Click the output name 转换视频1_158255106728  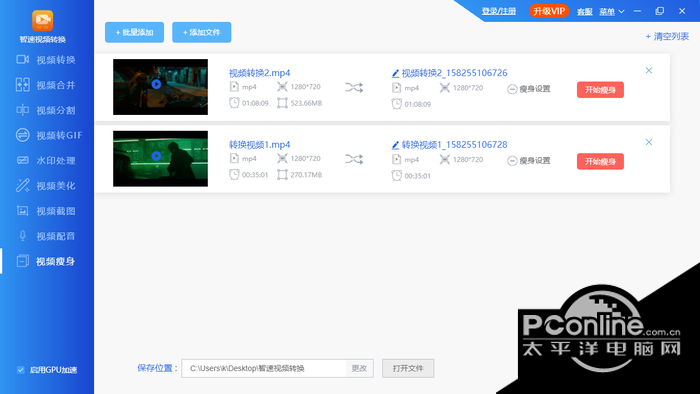(x=454, y=145)
